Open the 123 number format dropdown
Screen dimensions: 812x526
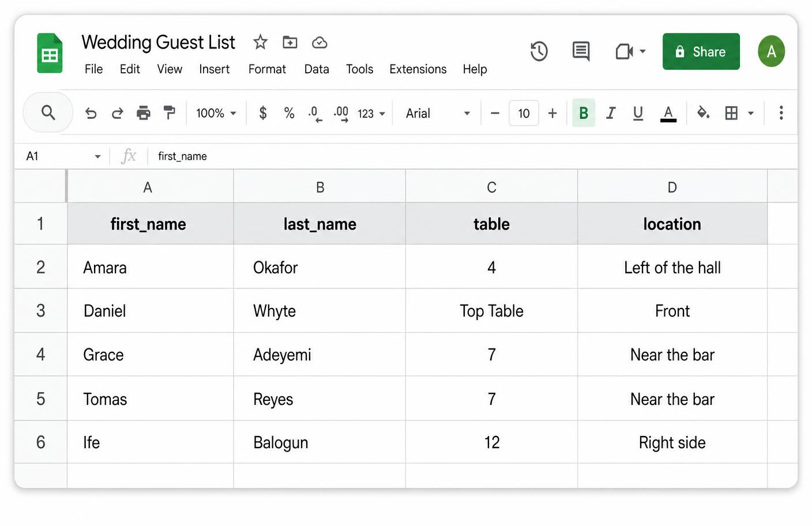click(x=371, y=114)
